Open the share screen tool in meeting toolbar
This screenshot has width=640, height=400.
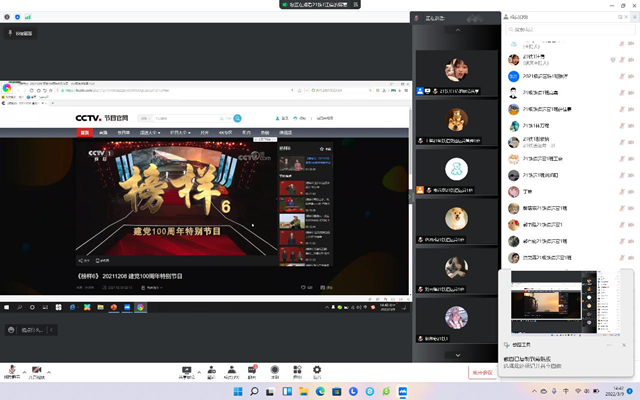pyautogui.click(x=187, y=372)
